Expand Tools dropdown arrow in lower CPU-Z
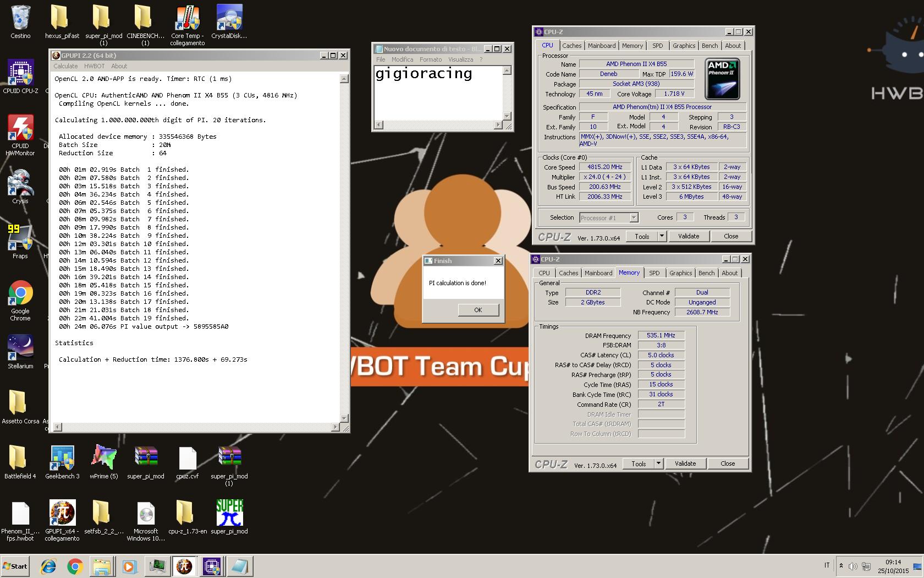This screenshot has height=578, width=924. [x=658, y=464]
